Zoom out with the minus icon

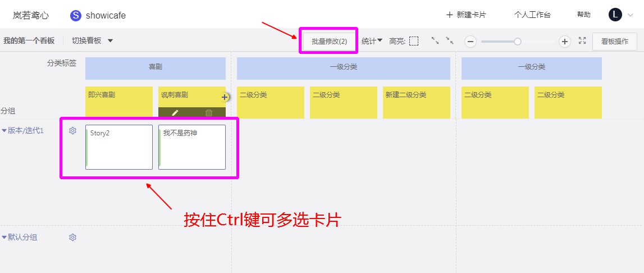tap(471, 41)
